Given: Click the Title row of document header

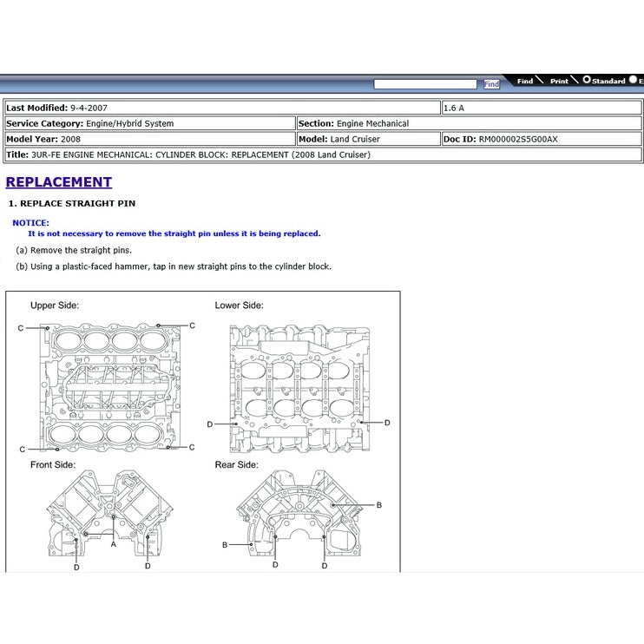Looking at the screenshot, I should click(323, 154).
